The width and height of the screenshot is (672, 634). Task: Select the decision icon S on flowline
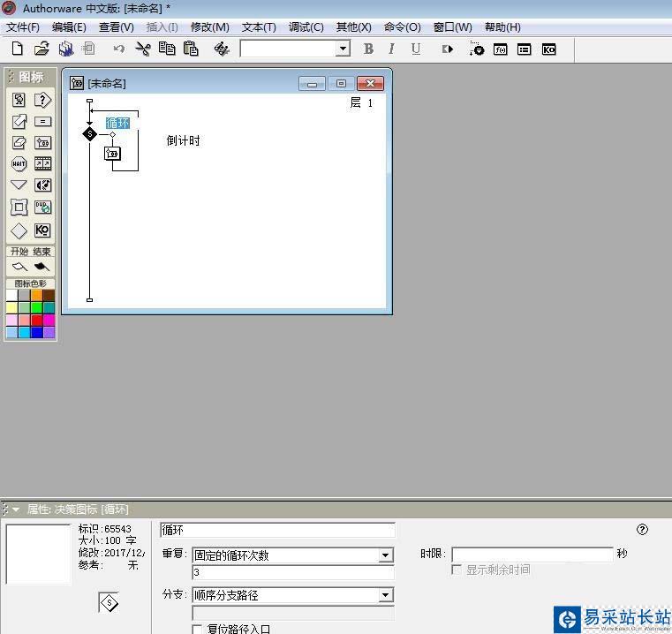(x=90, y=134)
